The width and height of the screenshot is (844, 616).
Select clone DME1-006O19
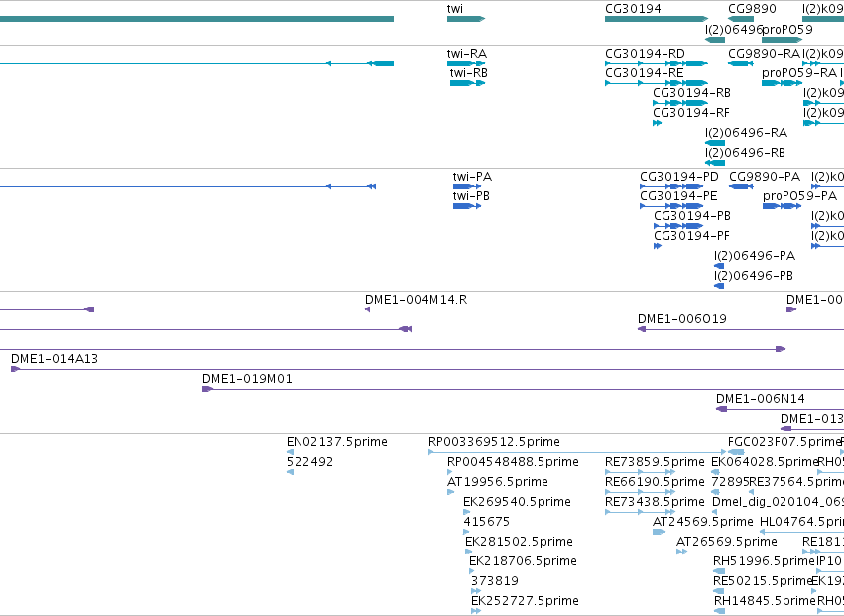682,319
